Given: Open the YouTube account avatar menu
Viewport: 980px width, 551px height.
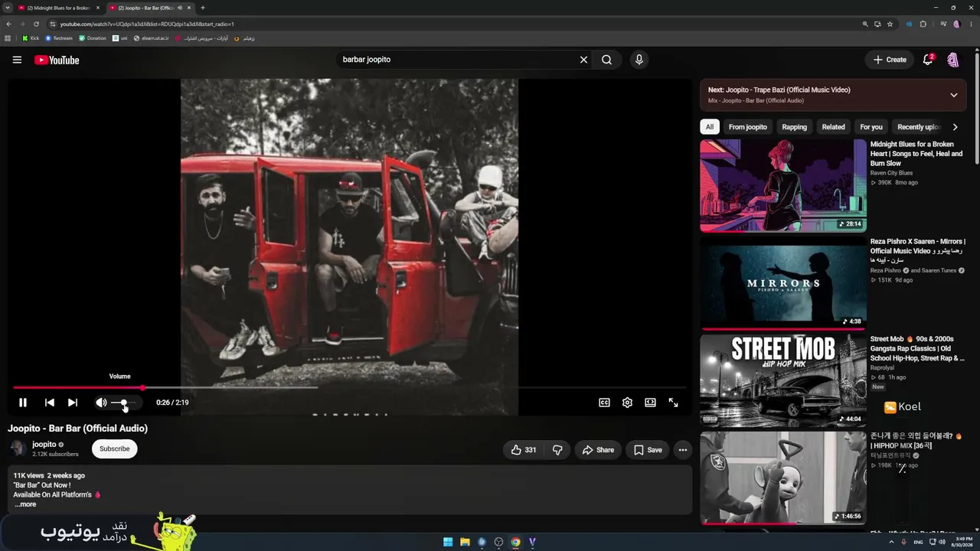Looking at the screenshot, I should (953, 60).
